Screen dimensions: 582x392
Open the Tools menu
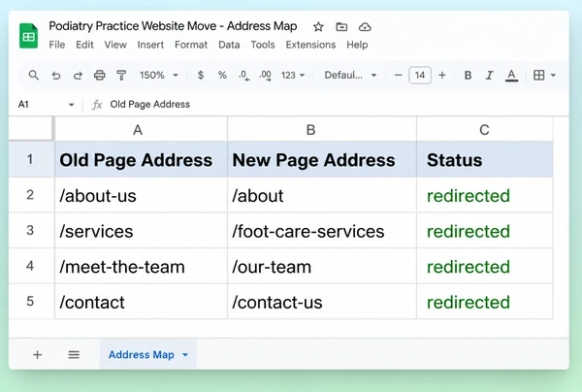point(263,45)
